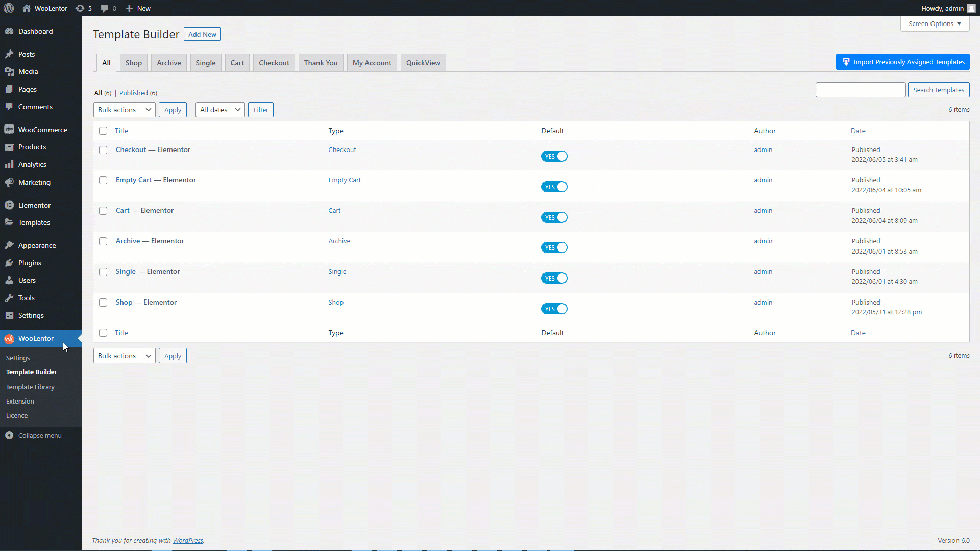The height and width of the screenshot is (551, 980).
Task: Click the WordPress link in the footer
Action: click(x=188, y=540)
